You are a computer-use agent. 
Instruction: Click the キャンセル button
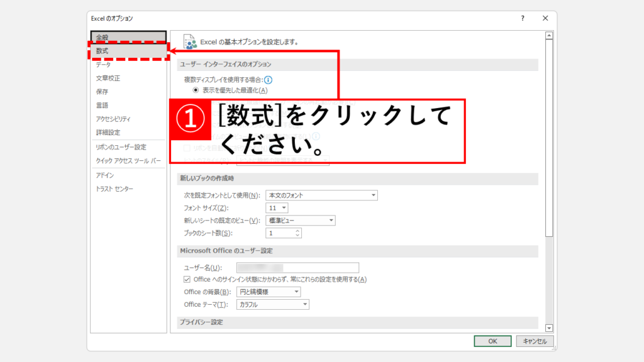coord(535,341)
